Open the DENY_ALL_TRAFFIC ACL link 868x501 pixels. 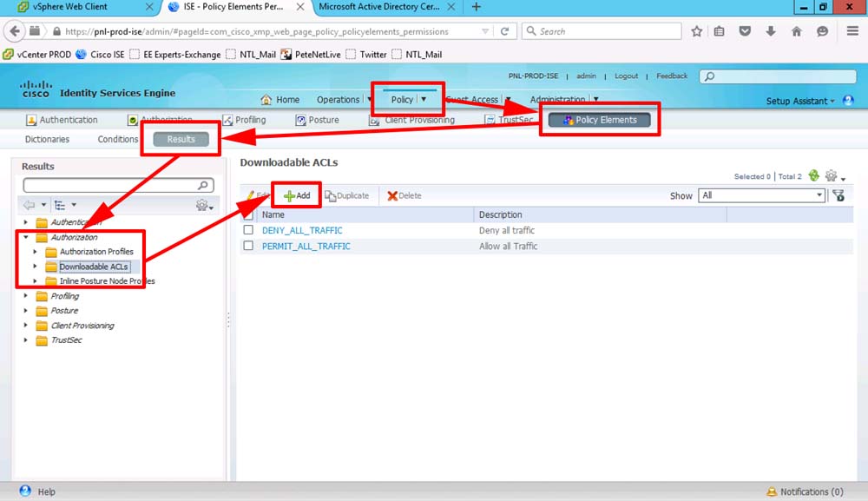click(302, 230)
